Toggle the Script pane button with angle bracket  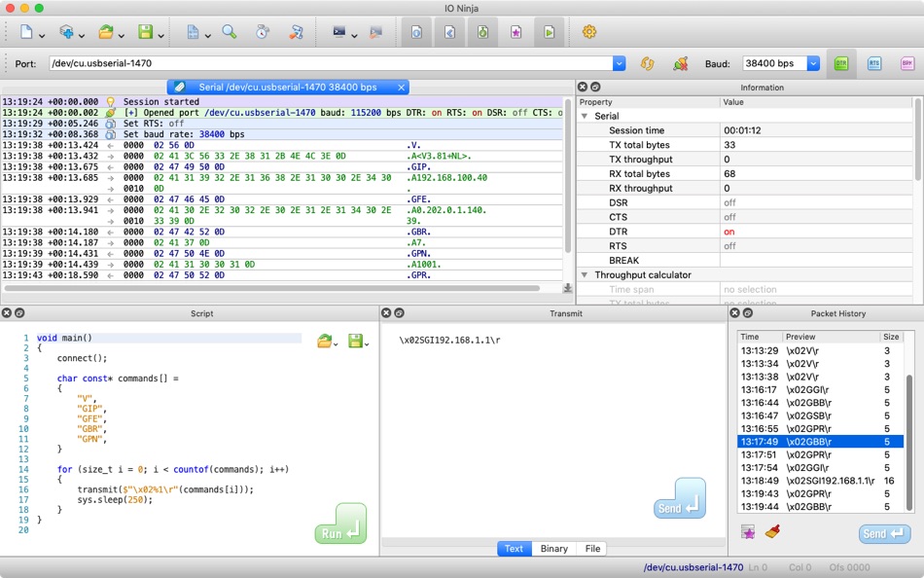point(449,32)
